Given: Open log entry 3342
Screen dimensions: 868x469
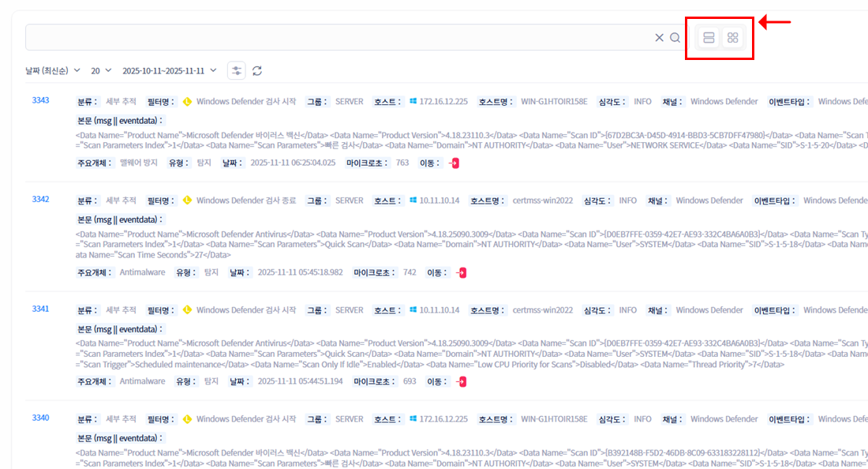Looking at the screenshot, I should (40, 199).
